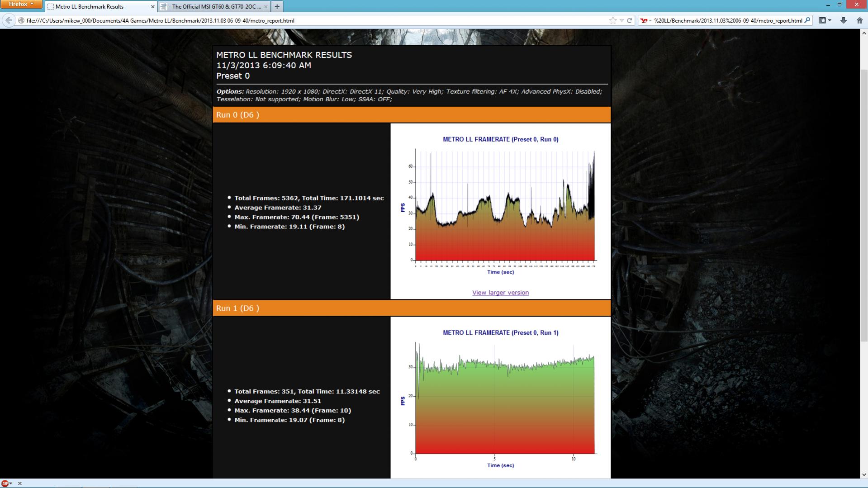Bookmark this page with the star icon
The width and height of the screenshot is (868, 488).
pyautogui.click(x=613, y=20)
